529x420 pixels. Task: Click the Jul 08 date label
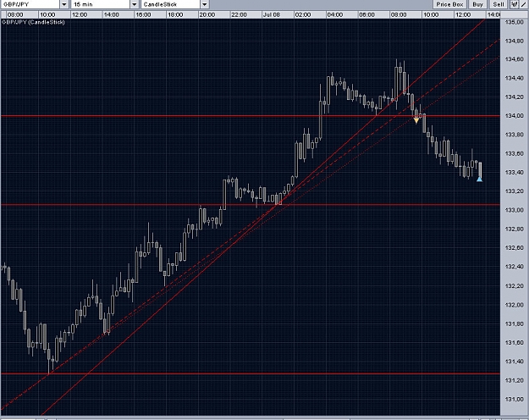point(272,15)
